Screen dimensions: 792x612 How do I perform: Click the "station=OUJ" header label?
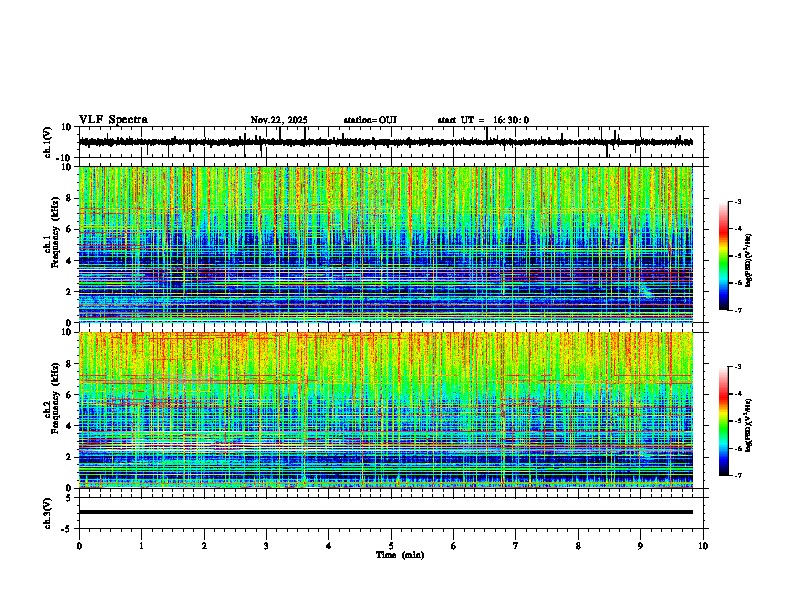370,120
